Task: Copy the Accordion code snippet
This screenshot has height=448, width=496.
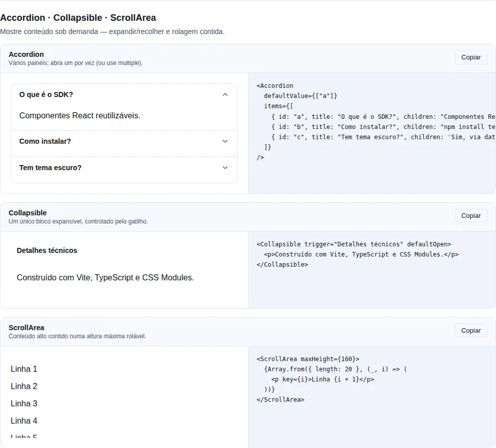Action: coord(471,57)
